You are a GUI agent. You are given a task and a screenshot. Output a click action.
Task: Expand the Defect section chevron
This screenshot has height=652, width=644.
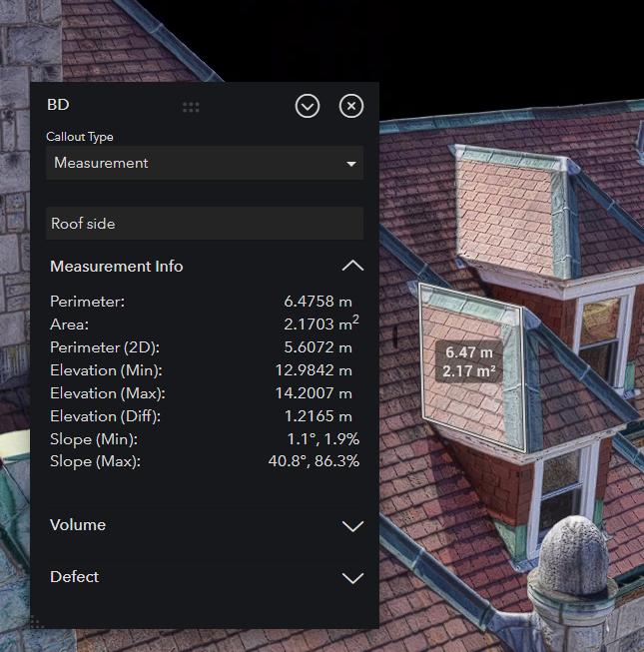(352, 578)
